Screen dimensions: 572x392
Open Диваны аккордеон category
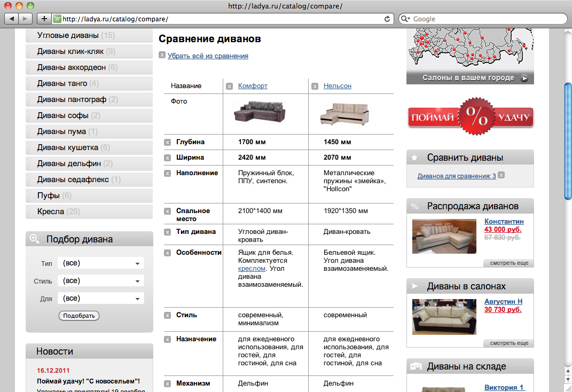[x=89, y=67]
